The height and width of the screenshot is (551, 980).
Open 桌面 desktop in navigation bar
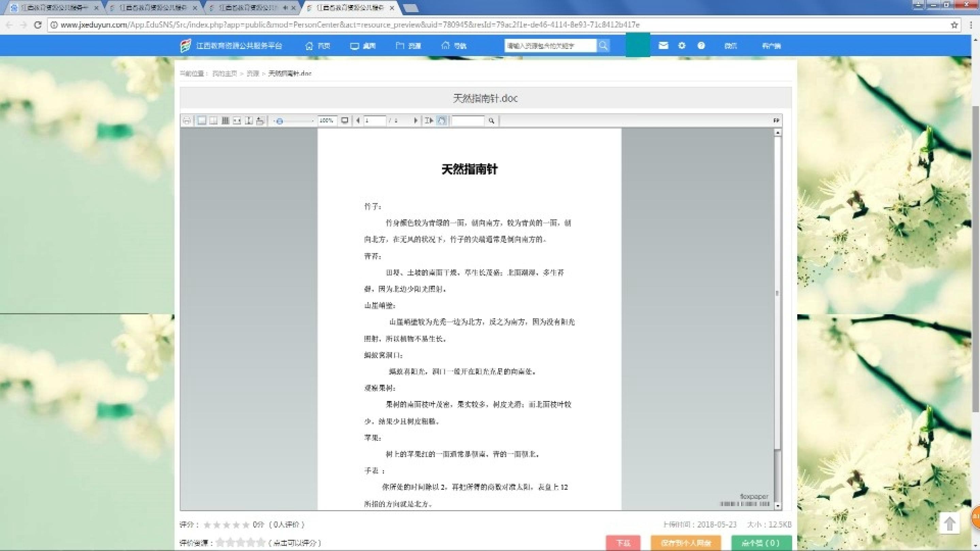pyautogui.click(x=363, y=46)
